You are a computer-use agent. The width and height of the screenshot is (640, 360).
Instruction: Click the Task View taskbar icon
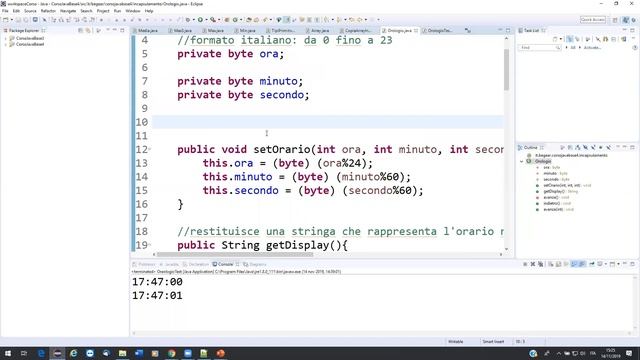(x=24, y=353)
